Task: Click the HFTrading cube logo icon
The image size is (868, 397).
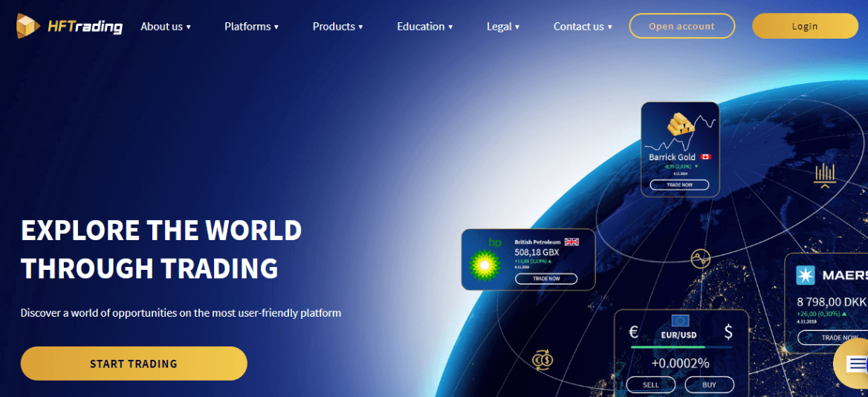Action: [28, 26]
